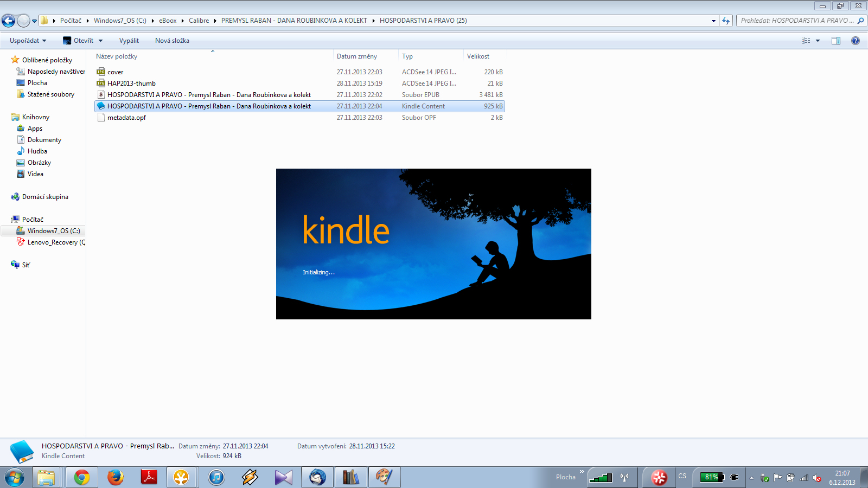Select Počítač in navigation pane
Image resolution: width=868 pixels, height=488 pixels.
tap(33, 220)
